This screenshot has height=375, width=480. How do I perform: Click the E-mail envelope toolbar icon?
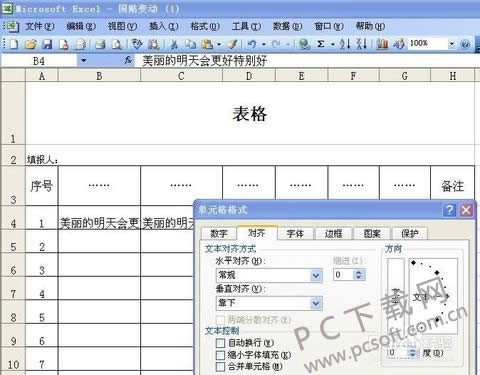point(80,44)
